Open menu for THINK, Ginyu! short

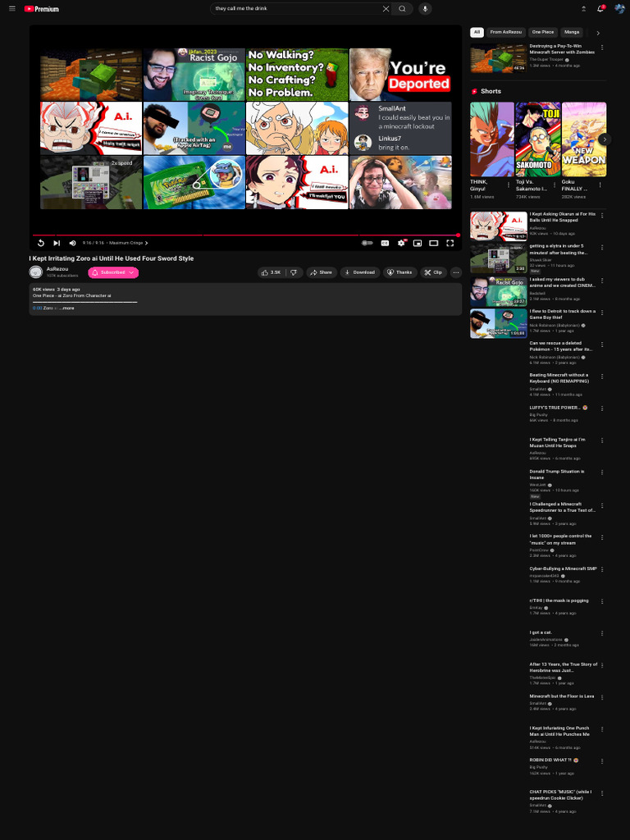(509, 185)
